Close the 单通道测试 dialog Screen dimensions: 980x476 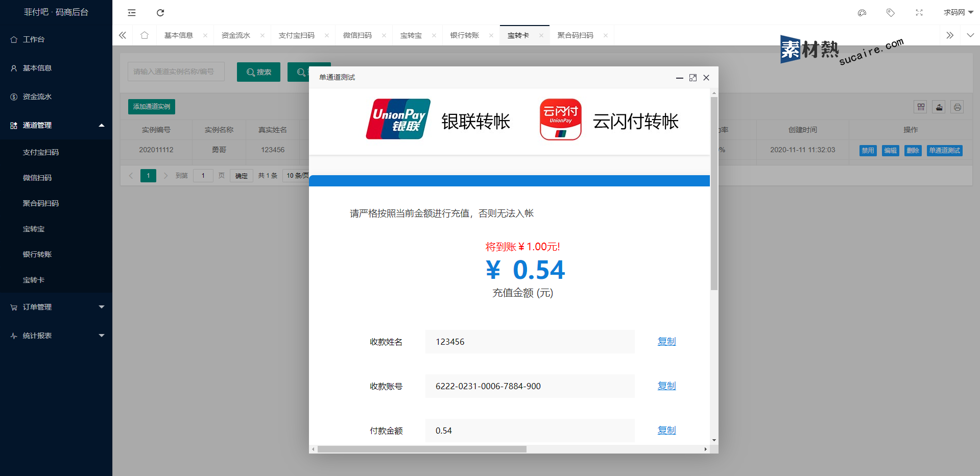pyautogui.click(x=706, y=78)
